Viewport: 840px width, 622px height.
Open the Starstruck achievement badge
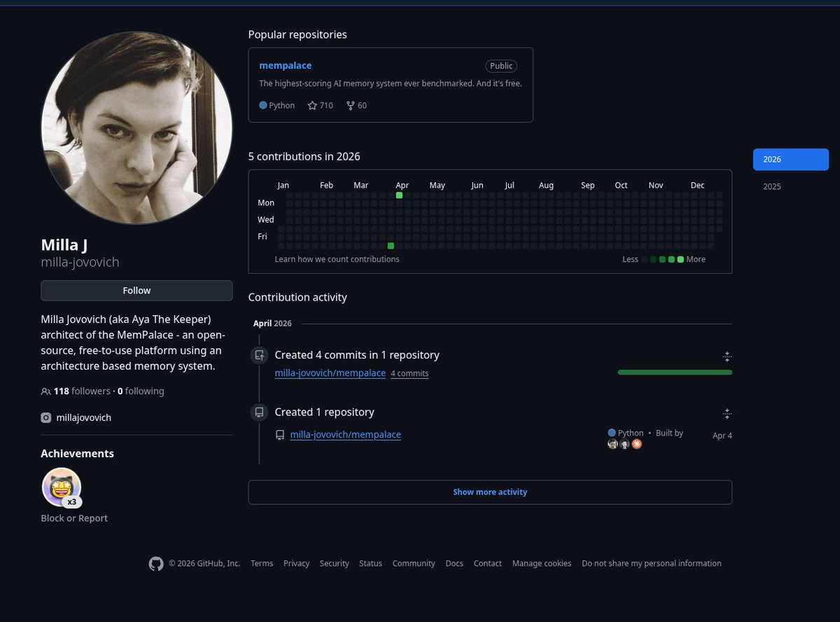point(62,487)
